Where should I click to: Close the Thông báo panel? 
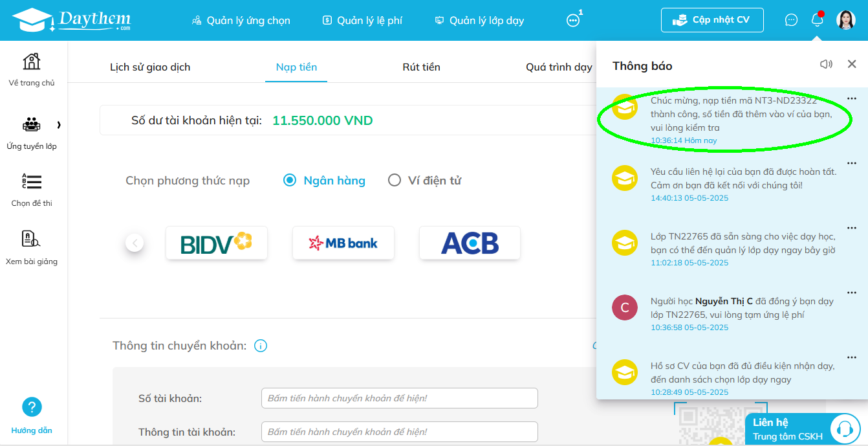point(852,64)
